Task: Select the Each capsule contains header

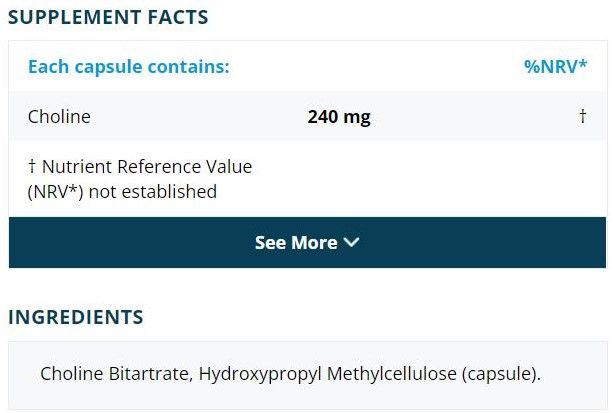Action: (129, 67)
